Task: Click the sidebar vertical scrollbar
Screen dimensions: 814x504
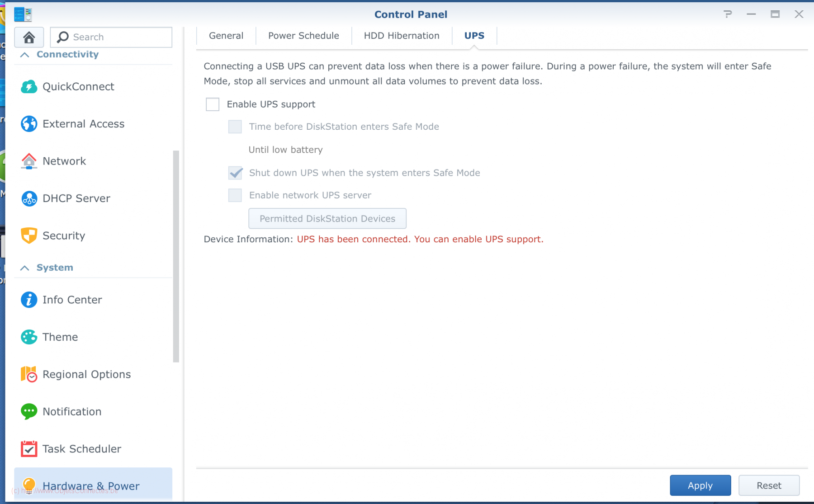Action: [x=176, y=256]
